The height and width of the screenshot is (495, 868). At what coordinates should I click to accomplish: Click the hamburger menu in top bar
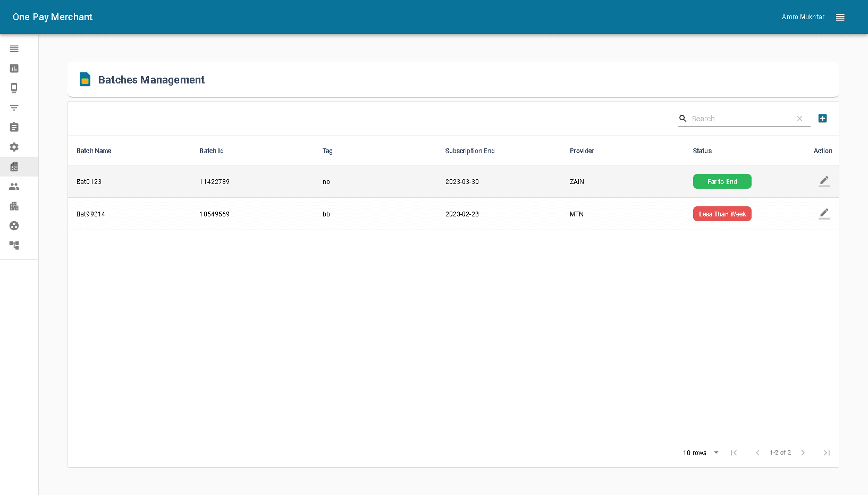(x=840, y=17)
